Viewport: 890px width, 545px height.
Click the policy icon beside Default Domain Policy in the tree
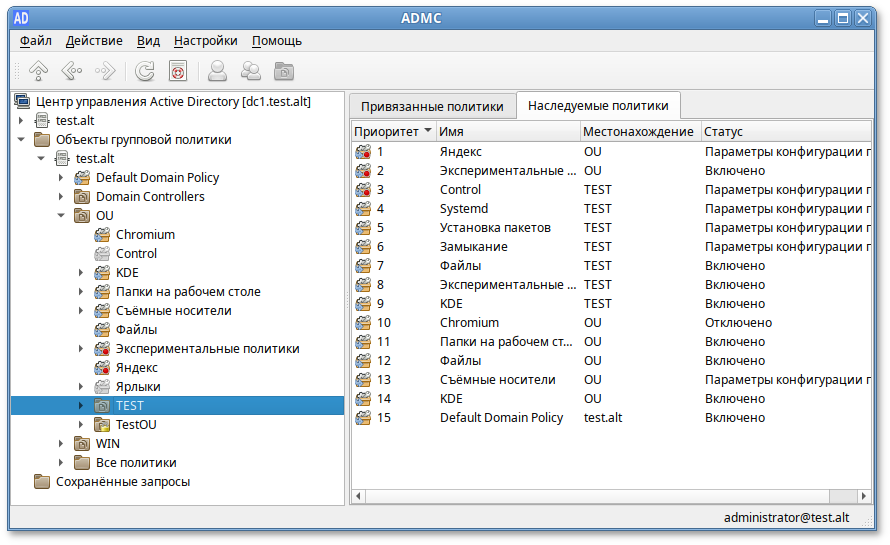tap(82, 178)
